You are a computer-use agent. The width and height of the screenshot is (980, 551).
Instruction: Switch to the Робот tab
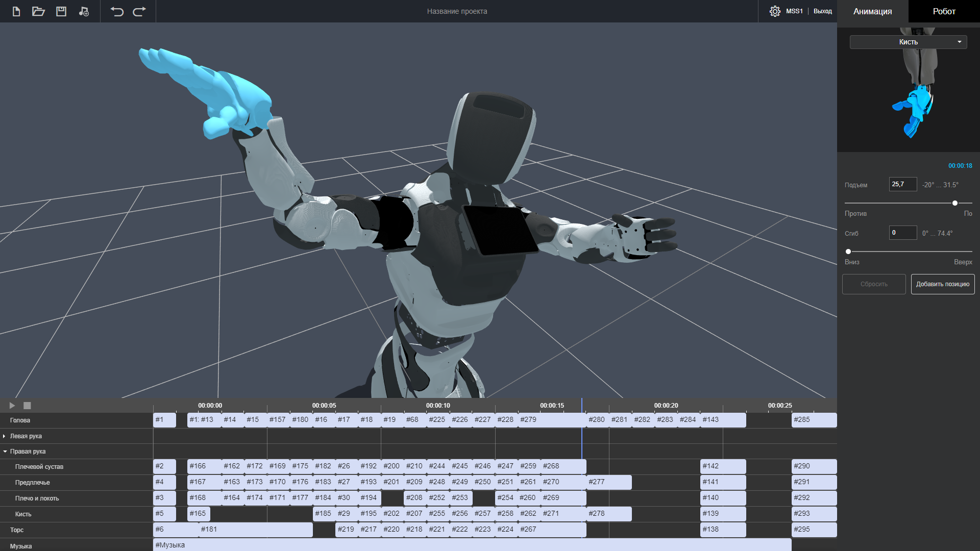944,11
